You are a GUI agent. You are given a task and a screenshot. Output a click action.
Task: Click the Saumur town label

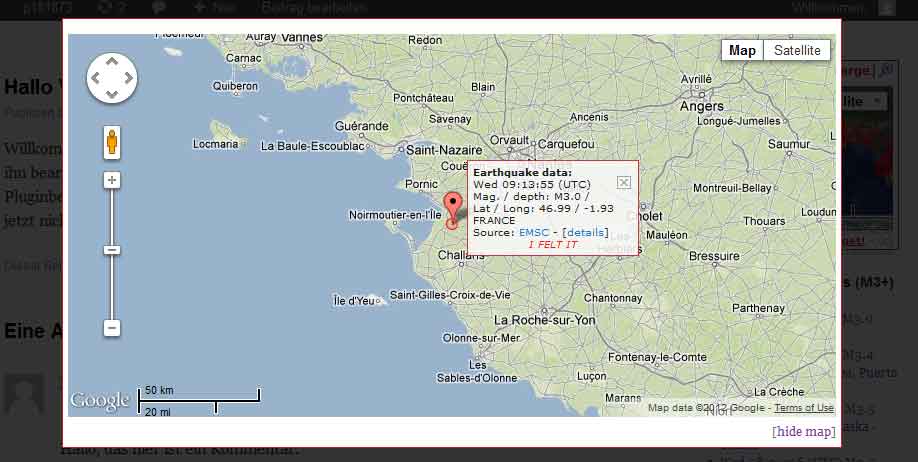point(789,144)
